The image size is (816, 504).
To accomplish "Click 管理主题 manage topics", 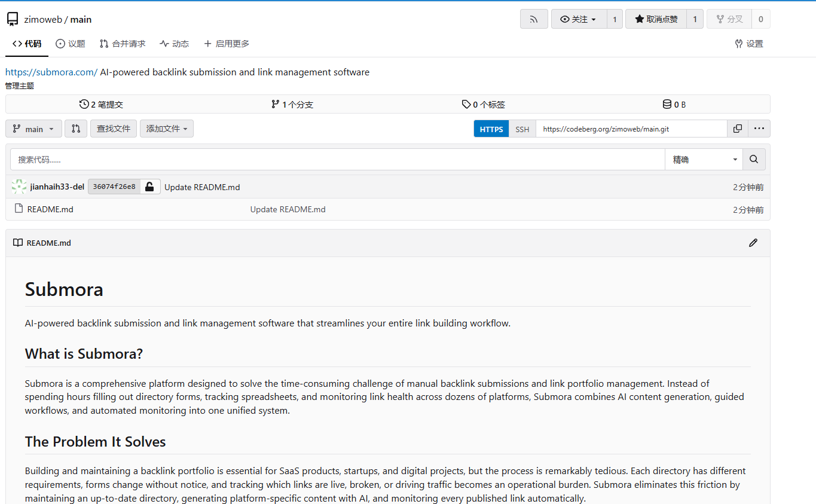I will point(20,85).
